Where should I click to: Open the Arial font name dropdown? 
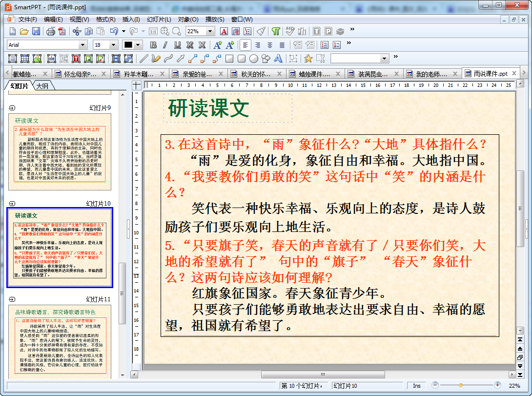click(82, 45)
